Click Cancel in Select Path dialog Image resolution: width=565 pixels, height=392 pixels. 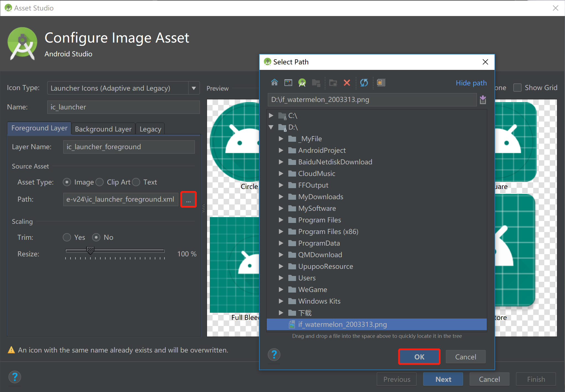[465, 357]
